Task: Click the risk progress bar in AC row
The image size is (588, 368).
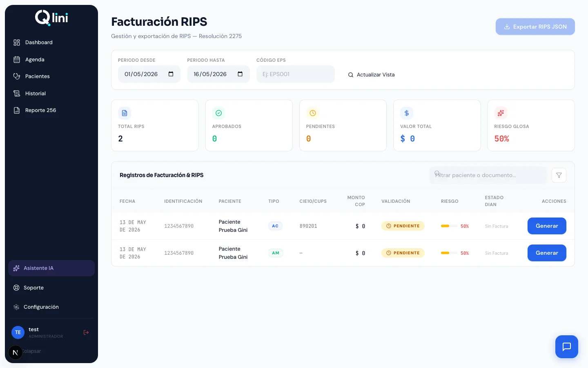Action: tap(449, 226)
